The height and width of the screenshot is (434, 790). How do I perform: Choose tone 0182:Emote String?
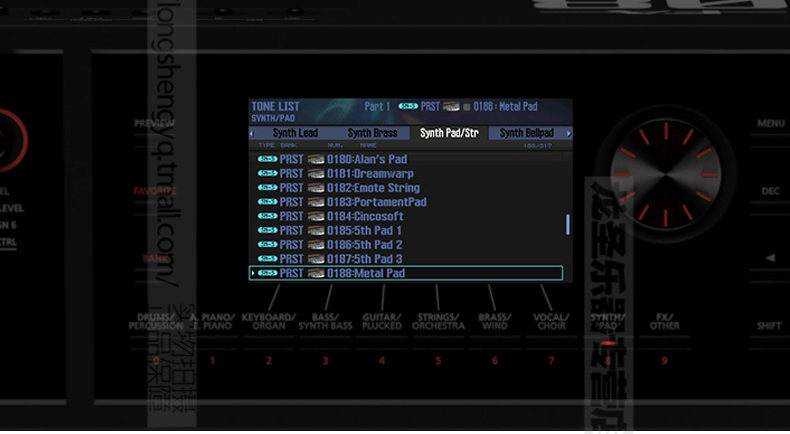406,188
